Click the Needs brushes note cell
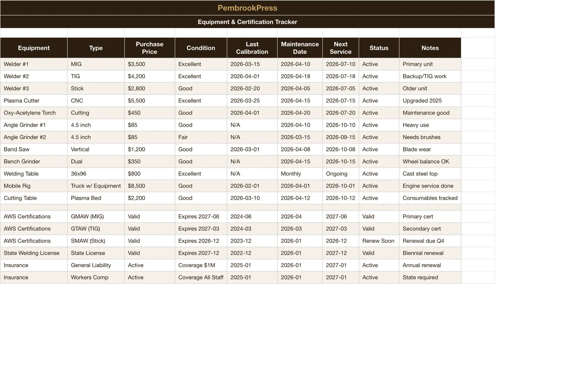 [x=430, y=137]
